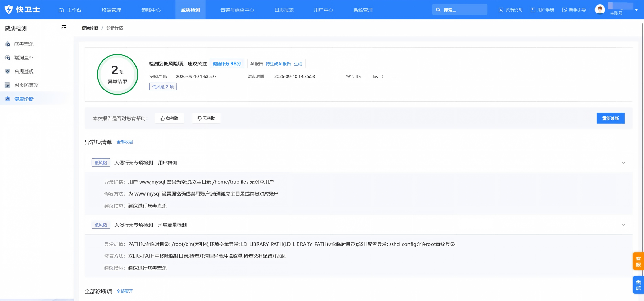Collapse the 环境变量检测 item chevron
The width and height of the screenshot is (644, 301).
(623, 225)
